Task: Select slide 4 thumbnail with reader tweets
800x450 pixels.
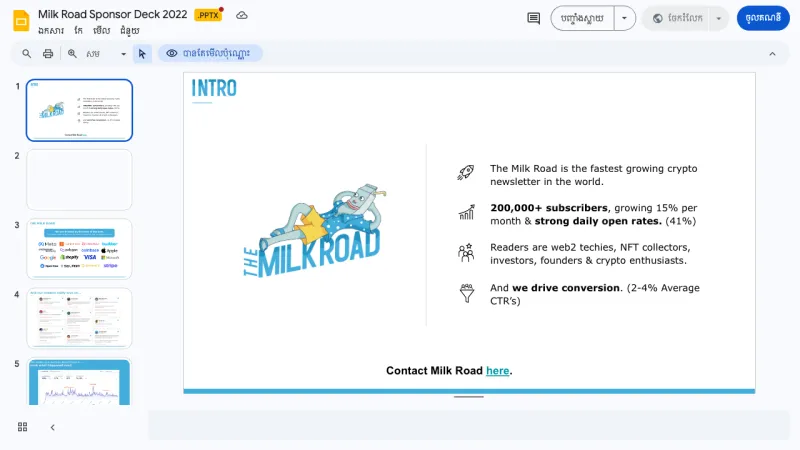Action: [x=79, y=318]
